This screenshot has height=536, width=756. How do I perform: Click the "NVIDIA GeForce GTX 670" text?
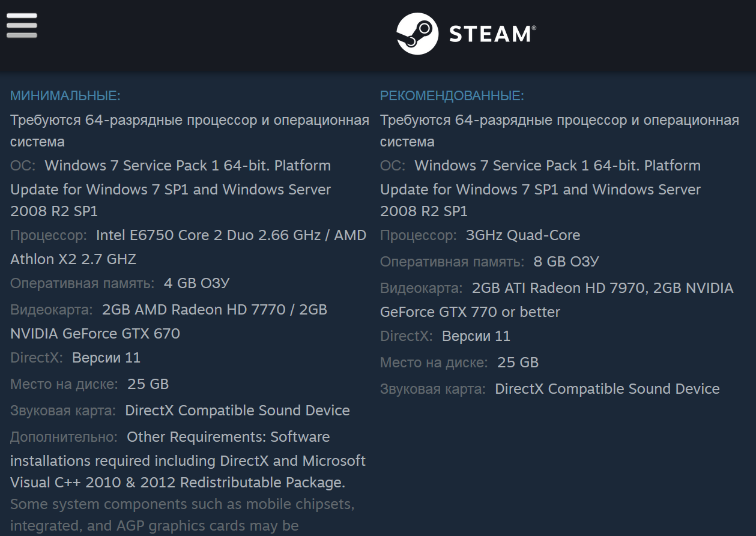[x=95, y=334]
